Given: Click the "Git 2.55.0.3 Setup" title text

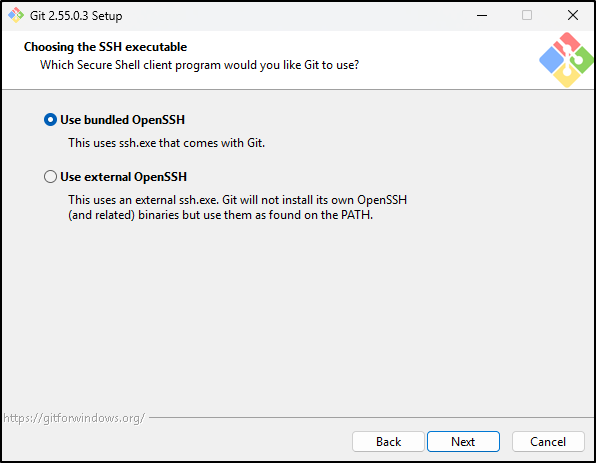Looking at the screenshot, I should pos(76,16).
